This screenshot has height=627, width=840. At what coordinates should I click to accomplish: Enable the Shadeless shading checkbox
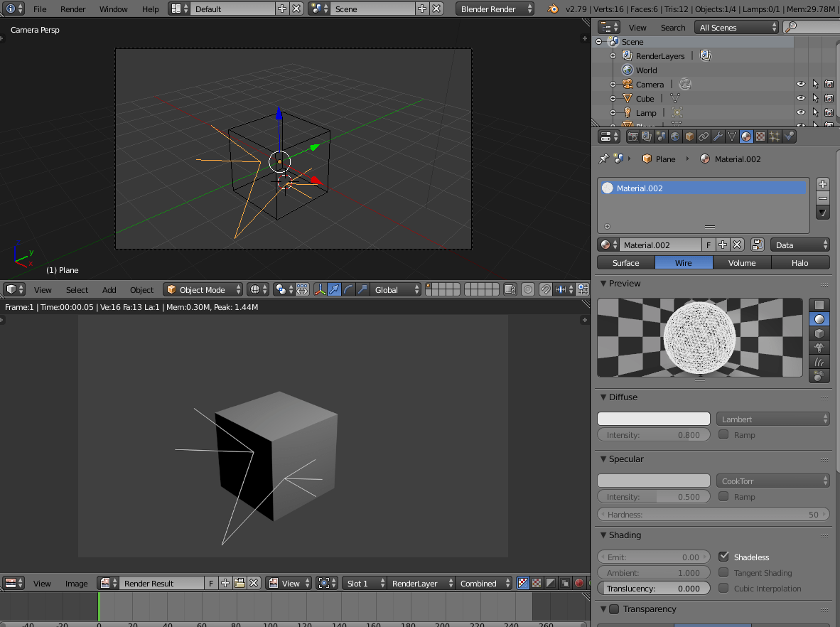(x=723, y=557)
